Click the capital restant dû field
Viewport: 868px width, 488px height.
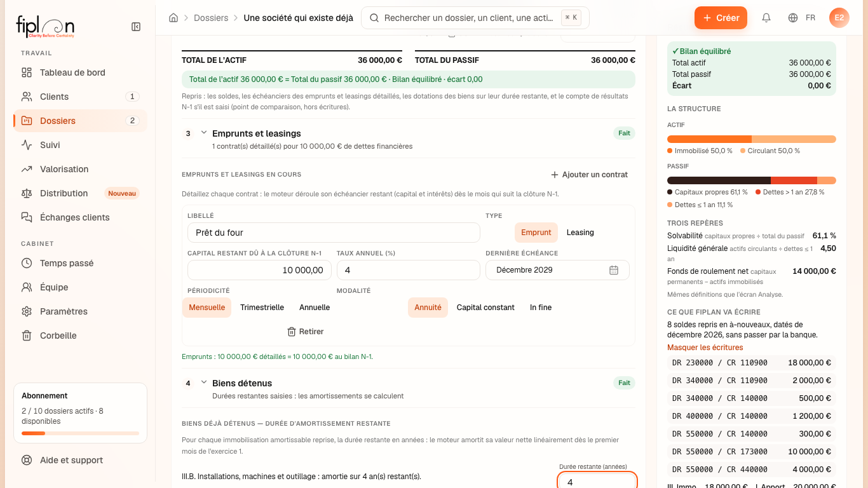coord(259,270)
